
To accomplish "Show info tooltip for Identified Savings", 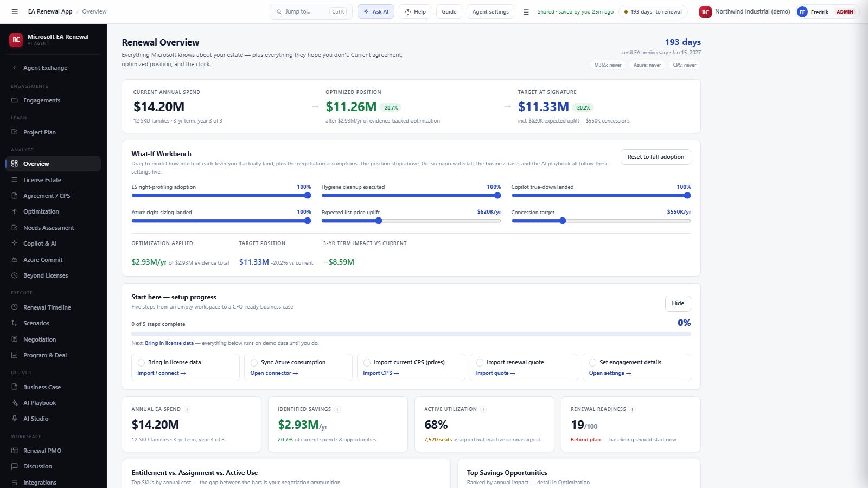I will pyautogui.click(x=337, y=409).
